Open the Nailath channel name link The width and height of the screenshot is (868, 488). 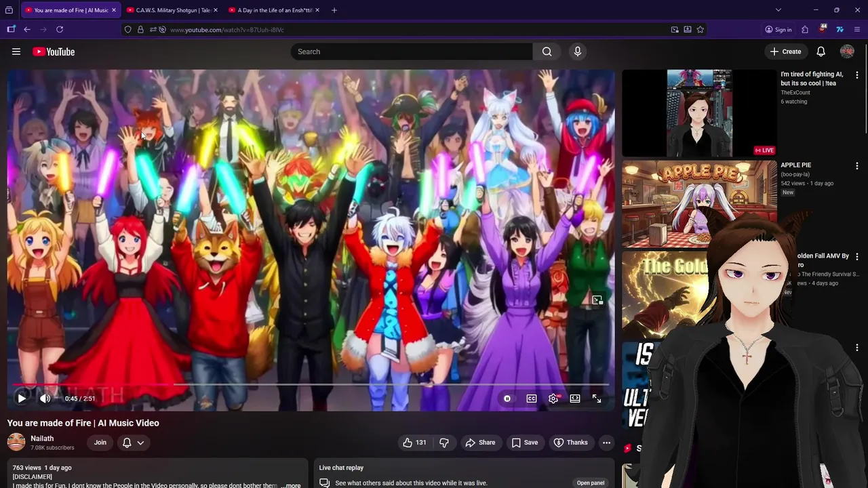[42, 439]
